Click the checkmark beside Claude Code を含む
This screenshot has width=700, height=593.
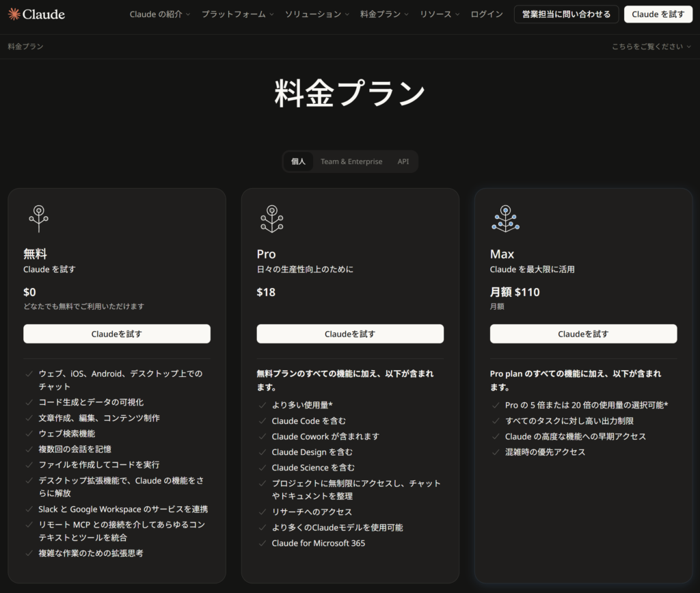262,421
